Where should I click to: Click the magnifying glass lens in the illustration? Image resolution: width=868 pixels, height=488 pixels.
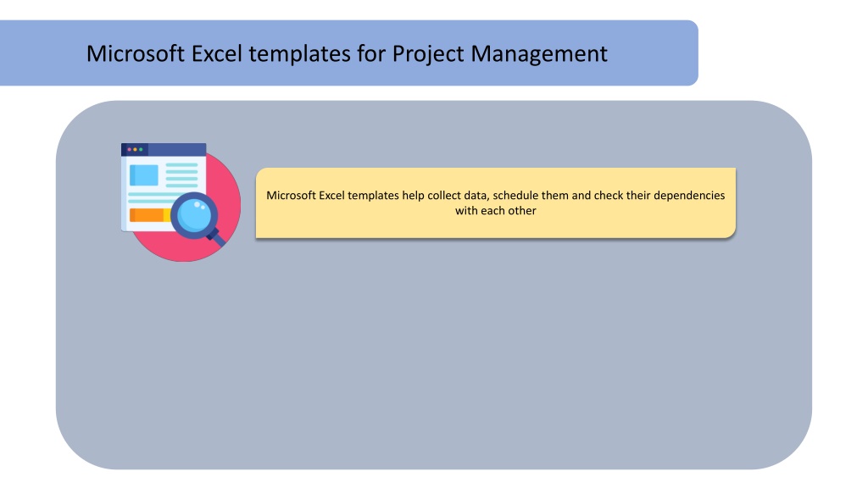[x=194, y=214]
